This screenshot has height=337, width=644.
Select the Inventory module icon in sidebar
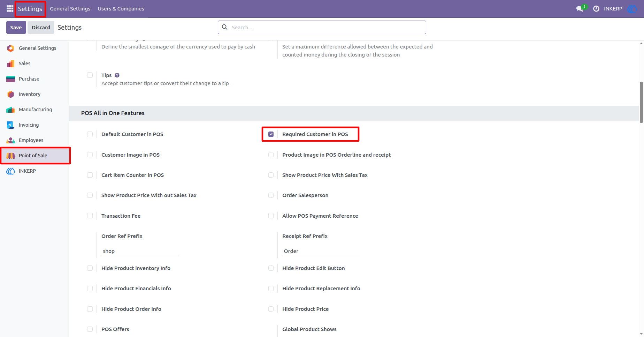pos(11,94)
